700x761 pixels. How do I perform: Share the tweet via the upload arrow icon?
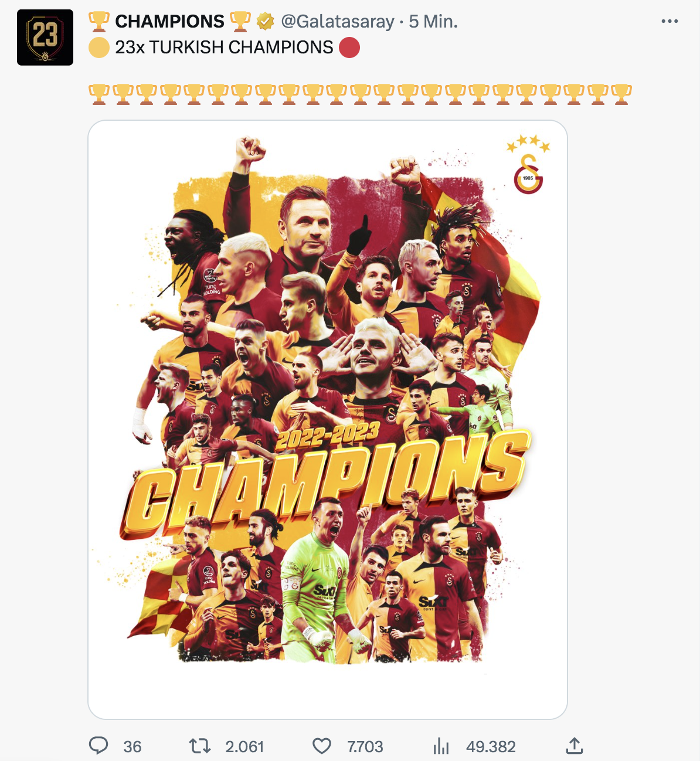575,746
